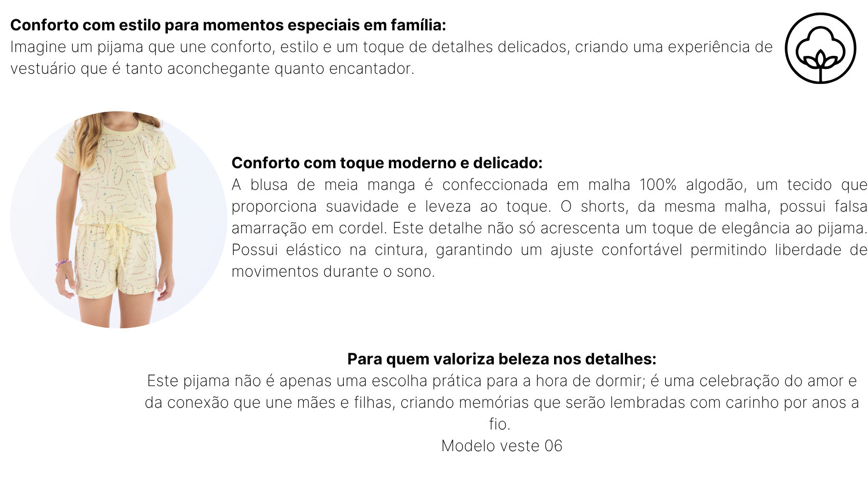Image resolution: width=868 pixels, height=482 pixels.
Task: Click the paragraph starting 'A blusa de meia manga'
Action: pyautogui.click(x=549, y=228)
